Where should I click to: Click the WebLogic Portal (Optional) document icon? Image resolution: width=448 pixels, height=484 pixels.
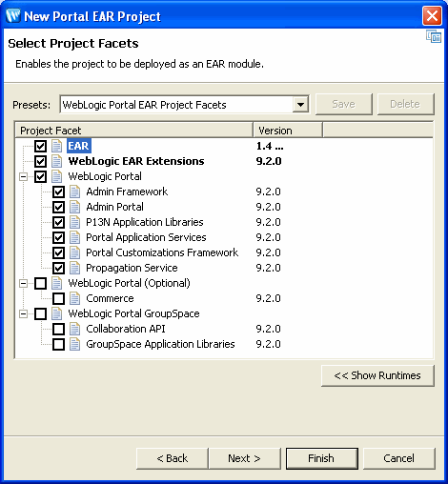click(x=57, y=283)
